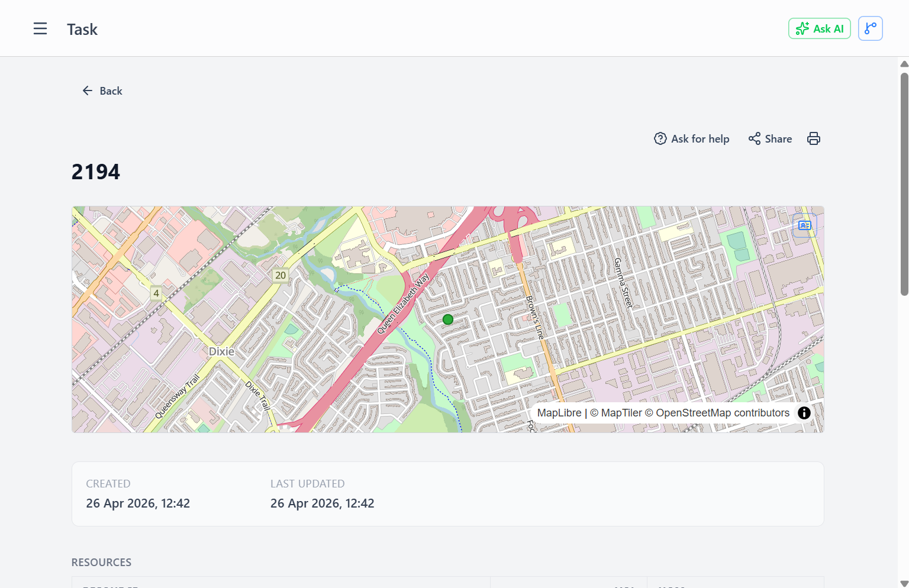Click the route 4 shield on map
Image resolution: width=909 pixels, height=588 pixels.
(156, 293)
